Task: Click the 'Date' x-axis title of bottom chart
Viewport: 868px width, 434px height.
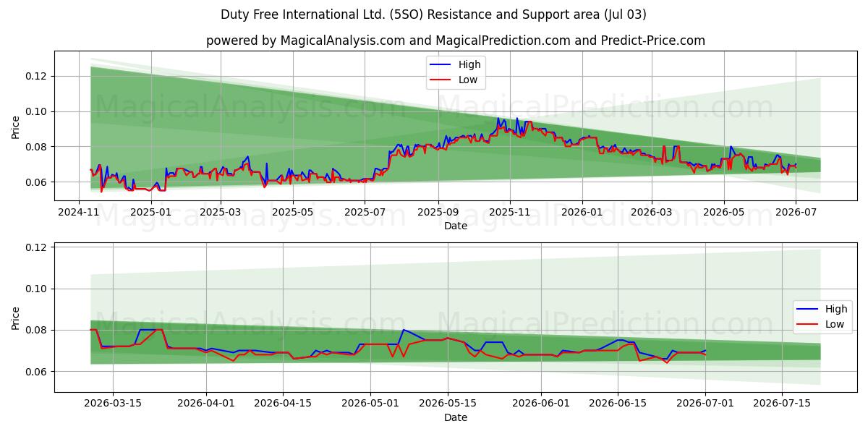Action: pos(456,417)
